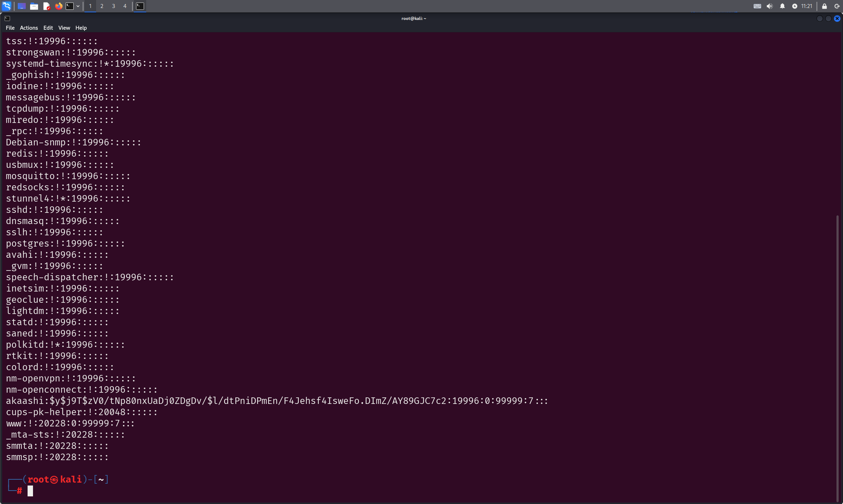Launch Firefox from the top panel

tap(58, 6)
